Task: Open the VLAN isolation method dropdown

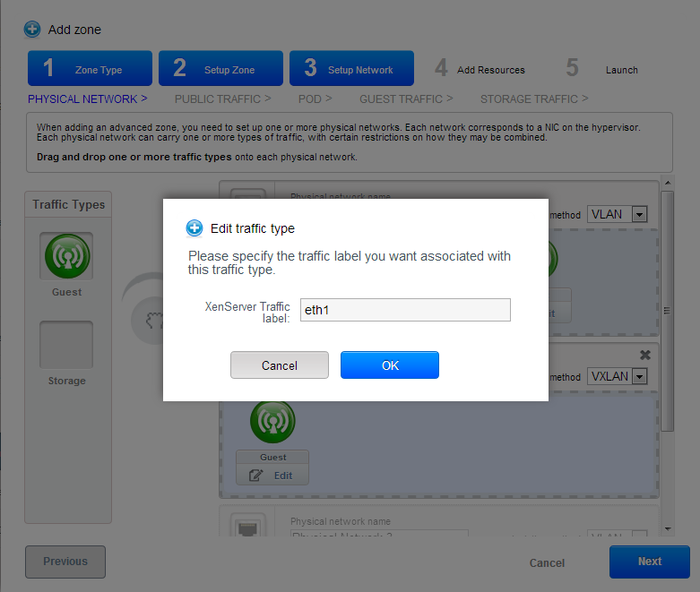Action: coord(617,215)
